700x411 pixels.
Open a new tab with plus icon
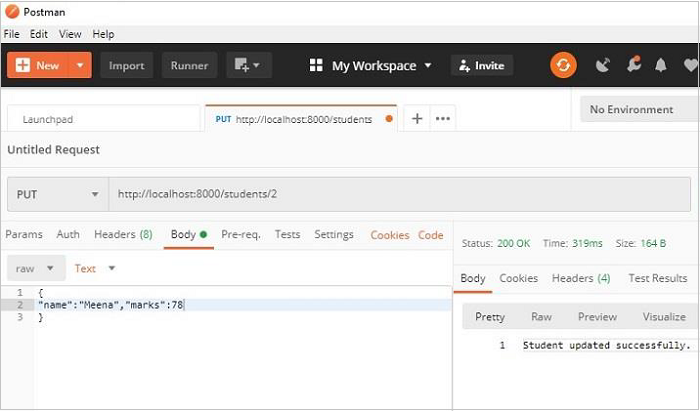point(417,118)
